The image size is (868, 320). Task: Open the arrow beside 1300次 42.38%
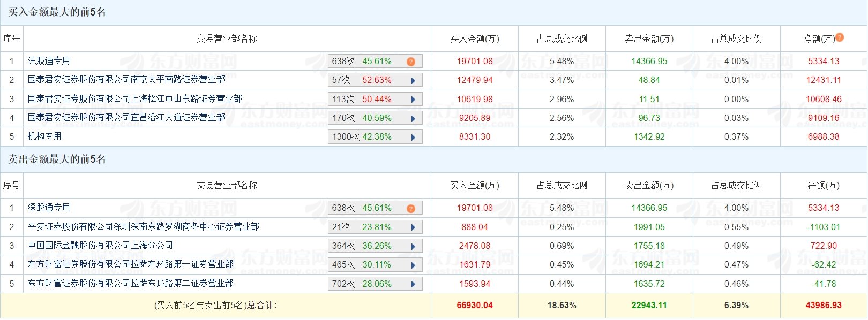point(413,138)
